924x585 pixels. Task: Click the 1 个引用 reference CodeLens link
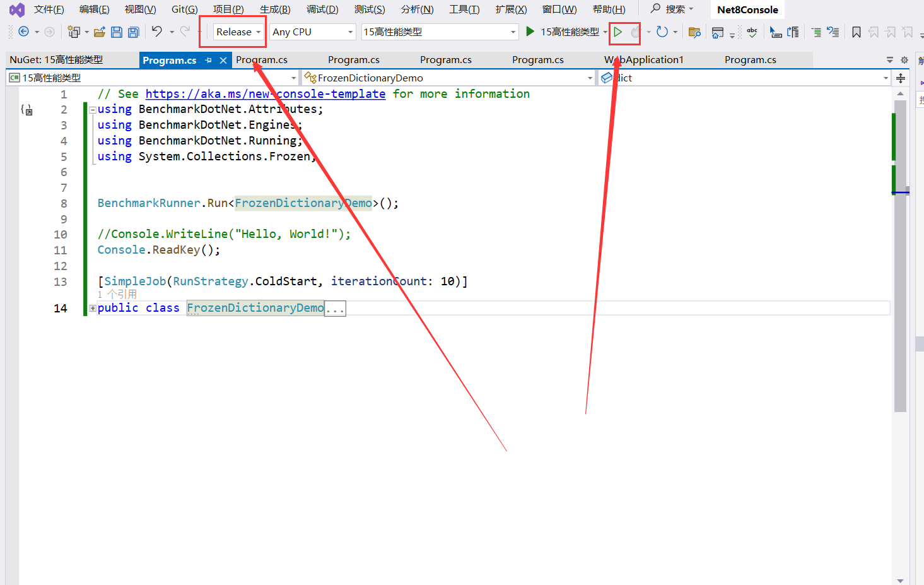tap(117, 294)
